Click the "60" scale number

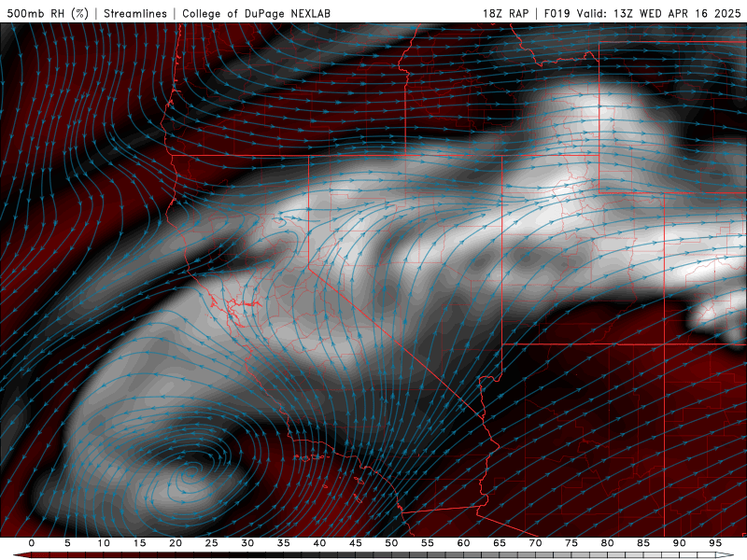[x=463, y=543]
